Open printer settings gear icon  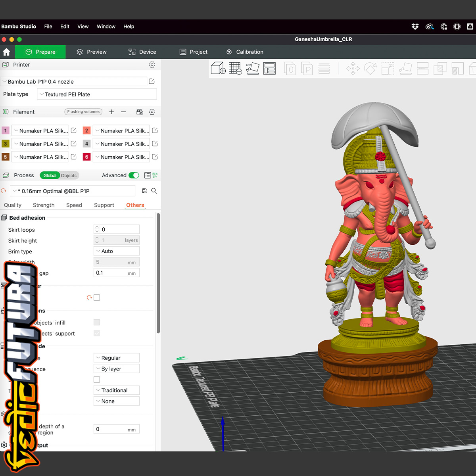[152, 65]
